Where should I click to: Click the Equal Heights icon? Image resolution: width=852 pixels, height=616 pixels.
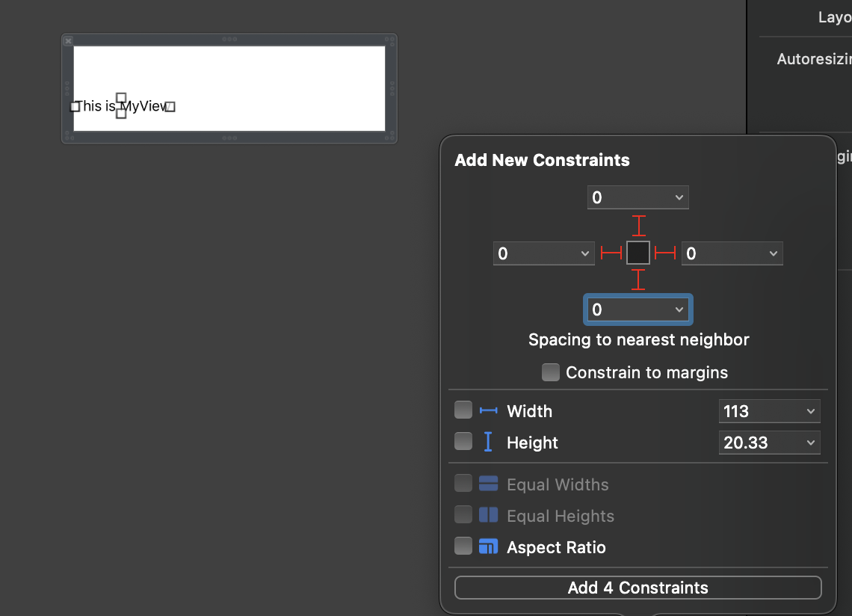(x=489, y=515)
